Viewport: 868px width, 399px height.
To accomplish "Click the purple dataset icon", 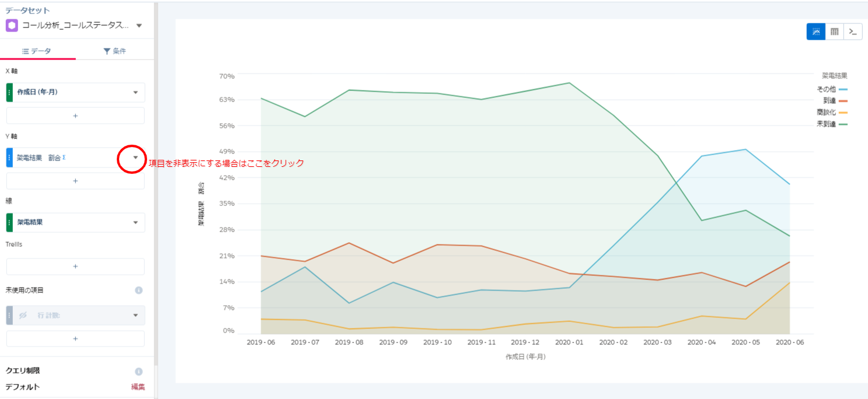I will coord(12,26).
